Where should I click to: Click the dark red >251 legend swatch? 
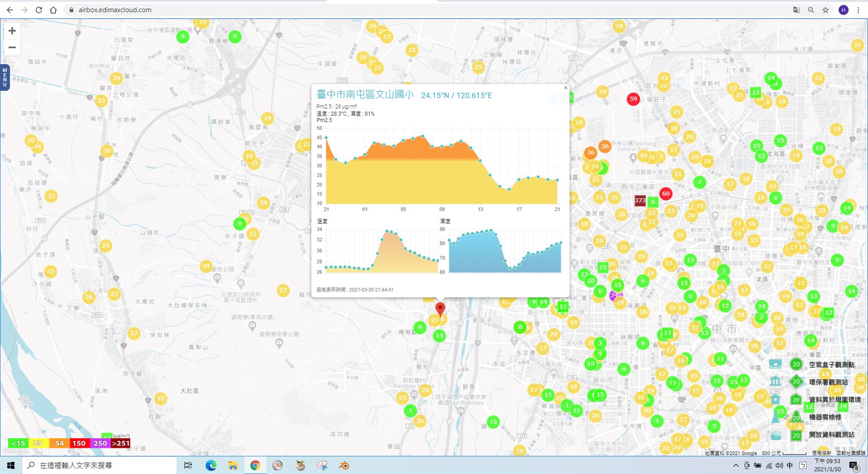click(120, 443)
